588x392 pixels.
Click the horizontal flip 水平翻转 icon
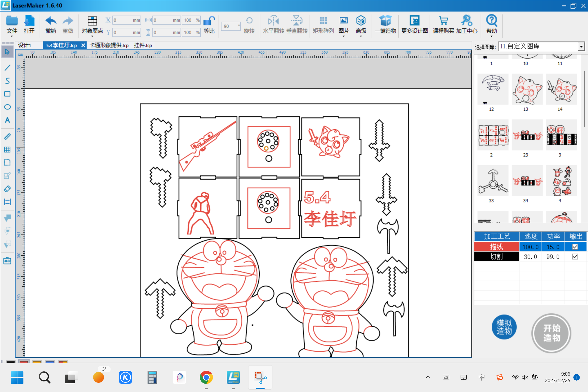point(273,21)
